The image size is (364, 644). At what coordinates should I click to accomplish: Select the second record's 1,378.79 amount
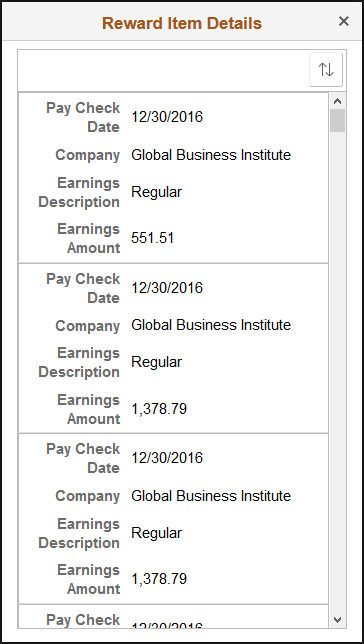tap(159, 409)
